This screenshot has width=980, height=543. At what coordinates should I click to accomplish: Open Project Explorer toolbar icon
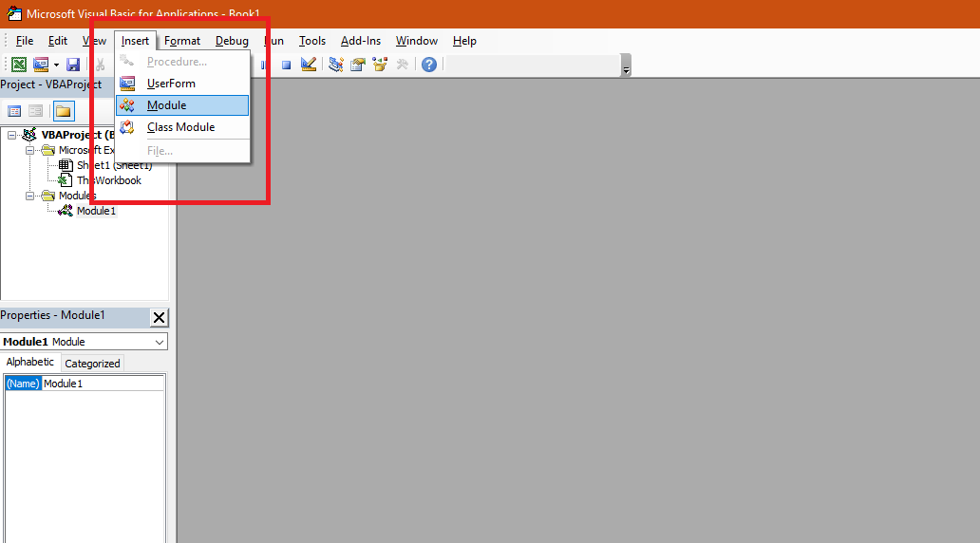click(x=336, y=65)
